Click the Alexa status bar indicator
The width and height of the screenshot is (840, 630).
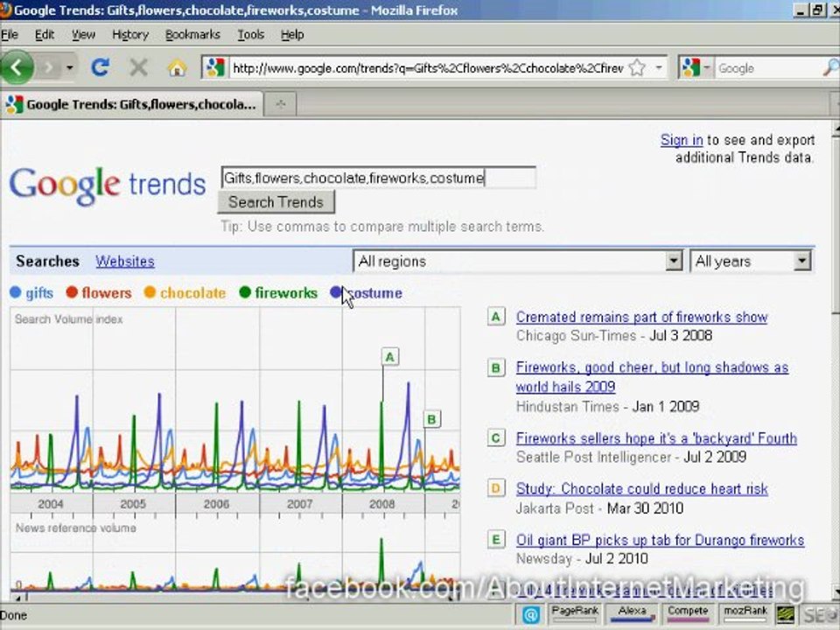click(x=632, y=614)
